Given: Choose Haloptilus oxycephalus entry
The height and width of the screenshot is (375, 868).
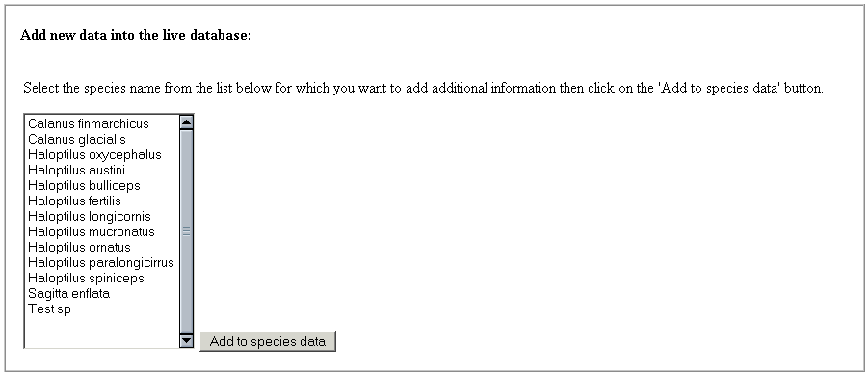Looking at the screenshot, I should point(102,154).
